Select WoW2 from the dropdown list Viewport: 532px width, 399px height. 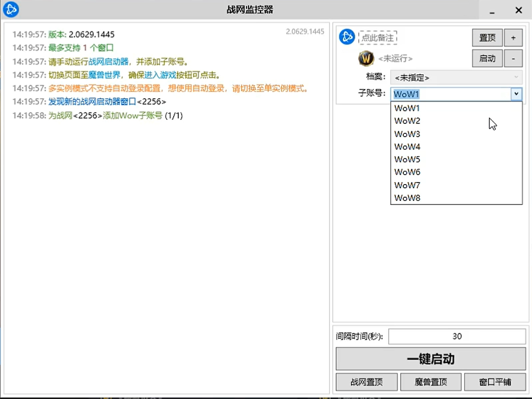[456, 121]
